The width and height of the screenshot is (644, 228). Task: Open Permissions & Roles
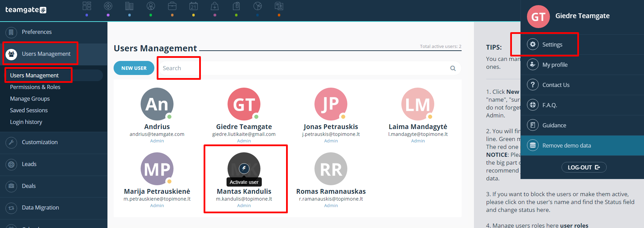coord(35,87)
